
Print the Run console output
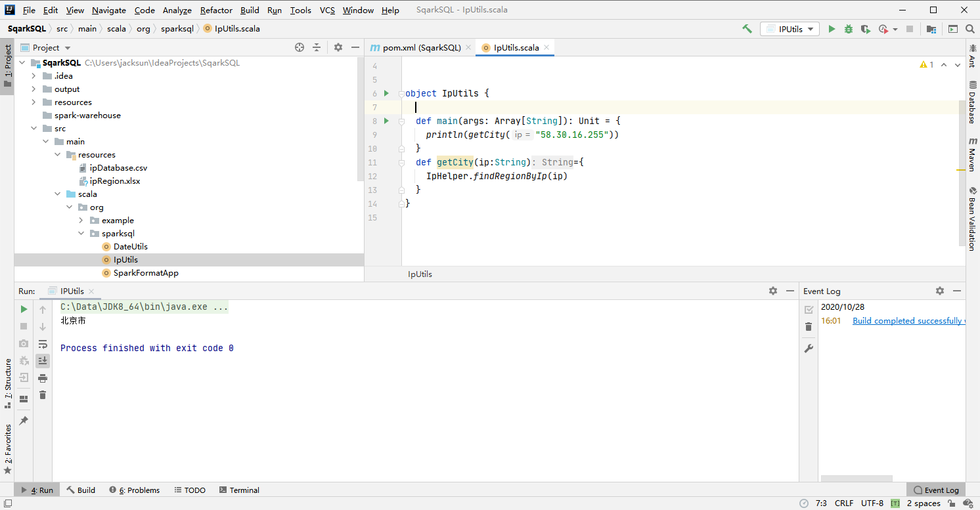pyautogui.click(x=43, y=377)
